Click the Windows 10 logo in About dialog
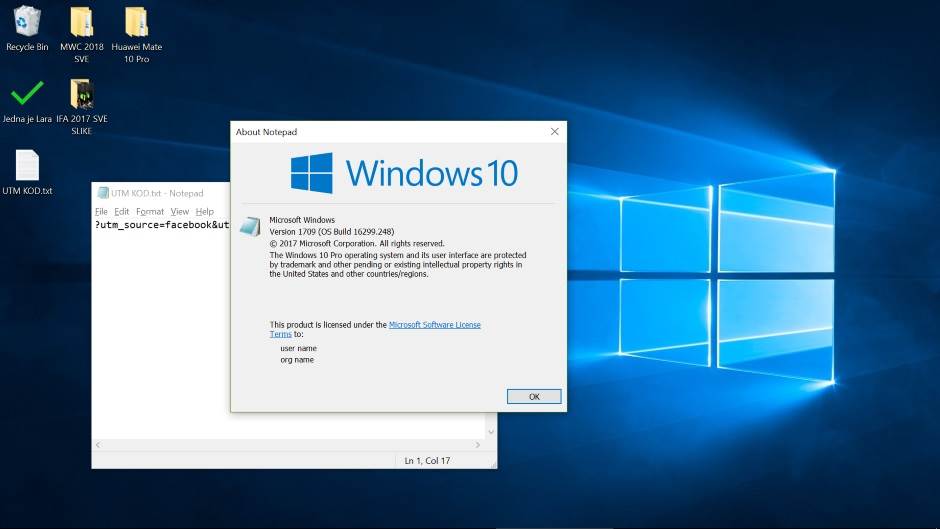Image resolution: width=940 pixels, height=529 pixels. coord(404,173)
